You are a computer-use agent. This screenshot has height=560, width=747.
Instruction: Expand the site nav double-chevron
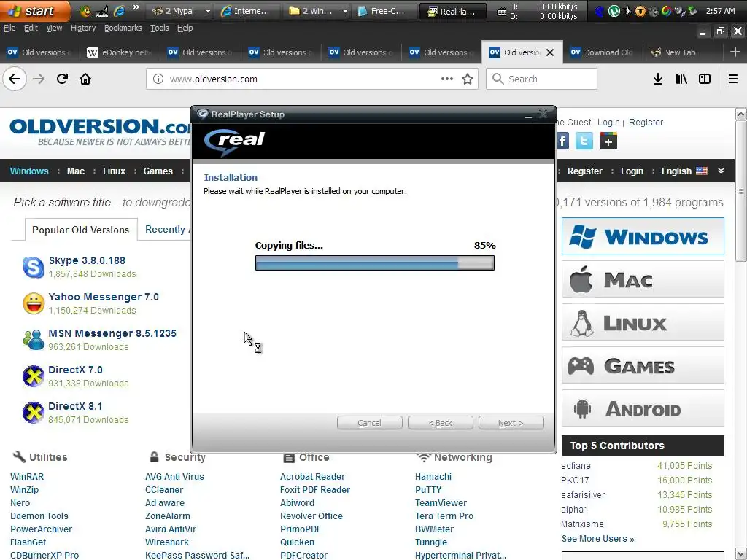[721, 171]
